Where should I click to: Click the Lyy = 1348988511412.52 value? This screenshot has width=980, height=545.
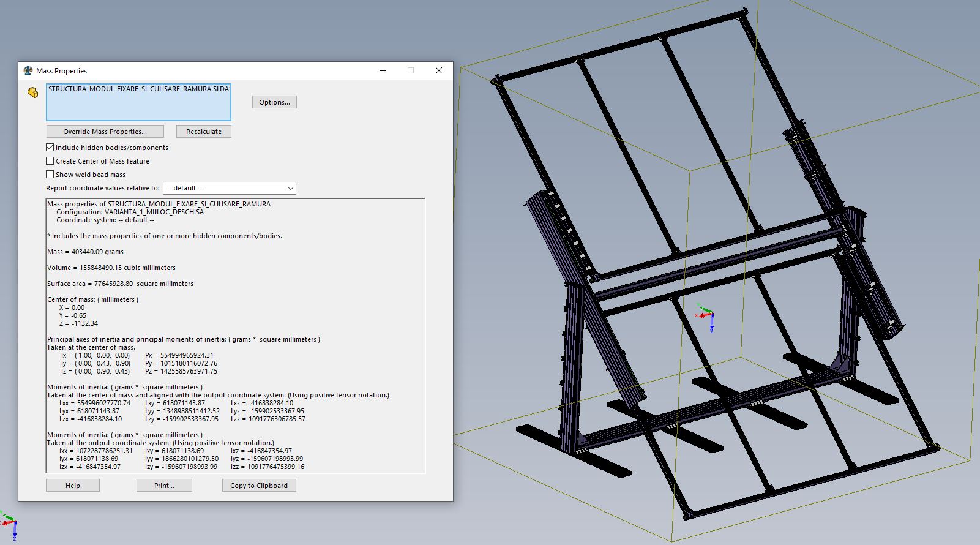tap(182, 411)
